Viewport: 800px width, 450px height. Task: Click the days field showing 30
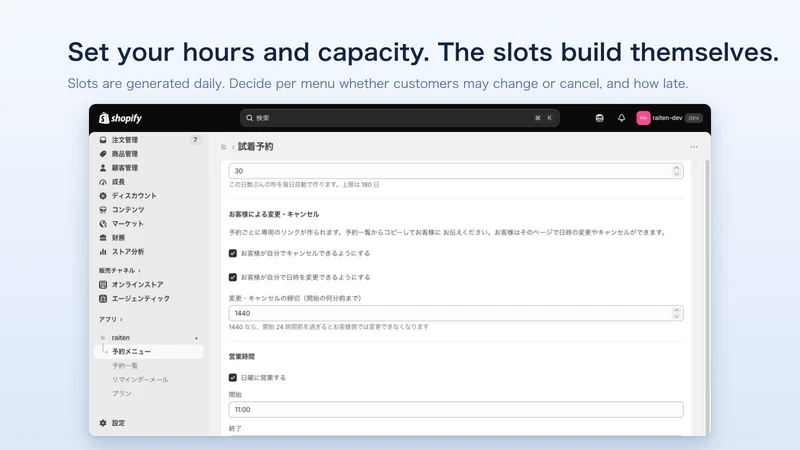(456, 171)
